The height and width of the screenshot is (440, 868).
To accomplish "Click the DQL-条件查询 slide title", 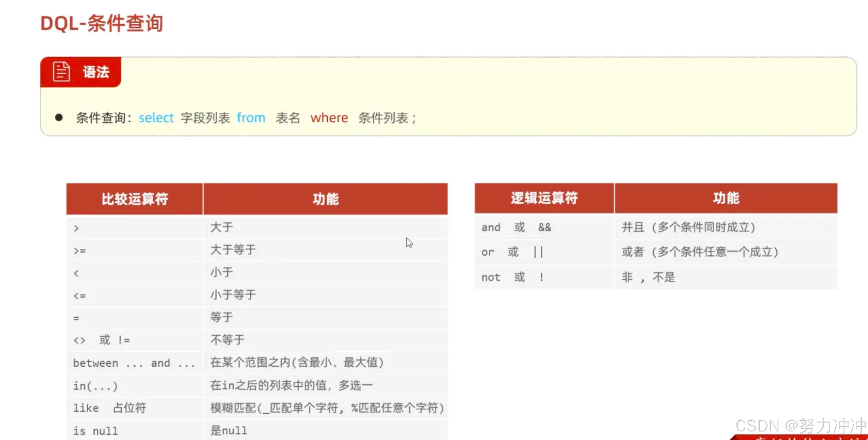I will (102, 24).
